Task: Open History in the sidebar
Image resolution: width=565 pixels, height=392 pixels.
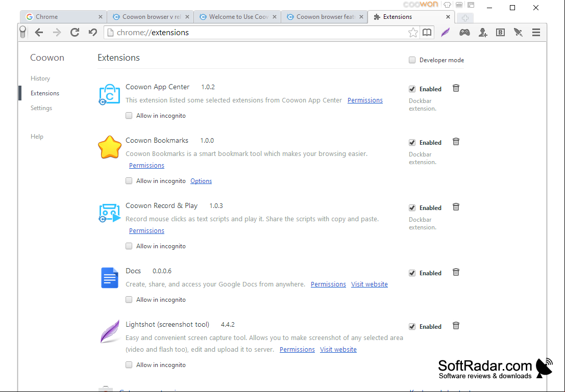Action: 40,79
